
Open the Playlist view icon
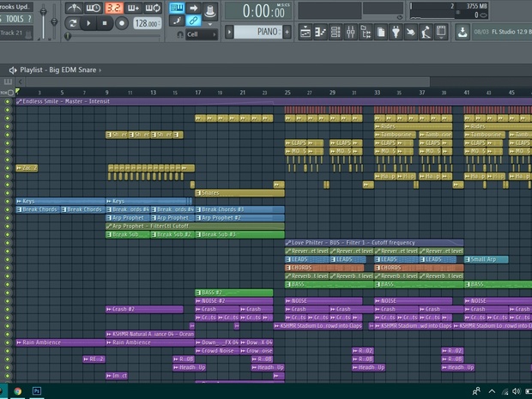coord(305,33)
